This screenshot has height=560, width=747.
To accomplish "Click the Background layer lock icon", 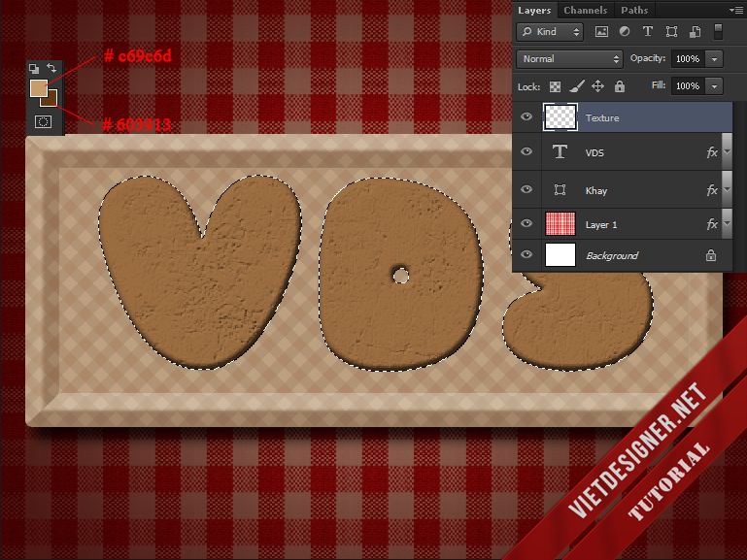I will tap(711, 255).
